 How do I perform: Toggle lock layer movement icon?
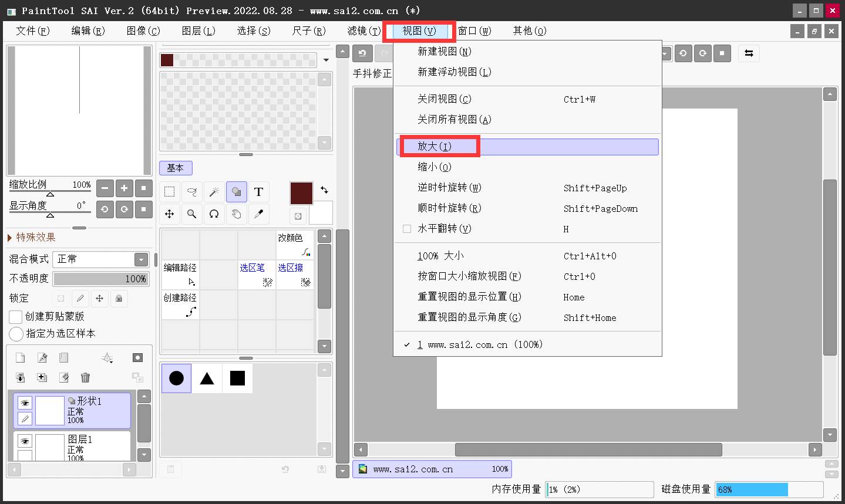click(x=100, y=299)
